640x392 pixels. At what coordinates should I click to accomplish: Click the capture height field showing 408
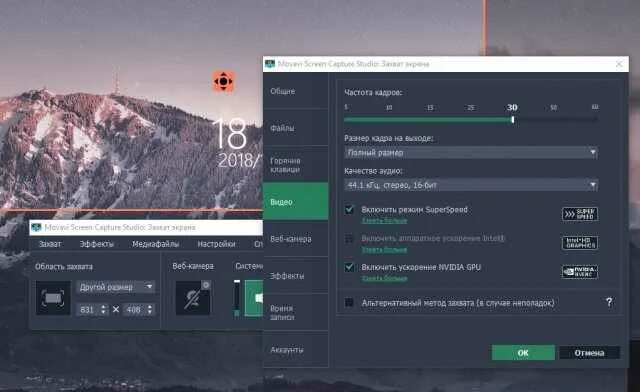click(135, 310)
